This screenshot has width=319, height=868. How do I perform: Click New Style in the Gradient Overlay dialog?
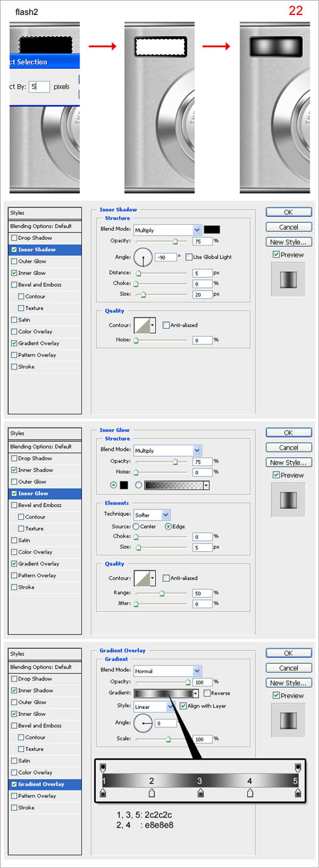click(288, 683)
